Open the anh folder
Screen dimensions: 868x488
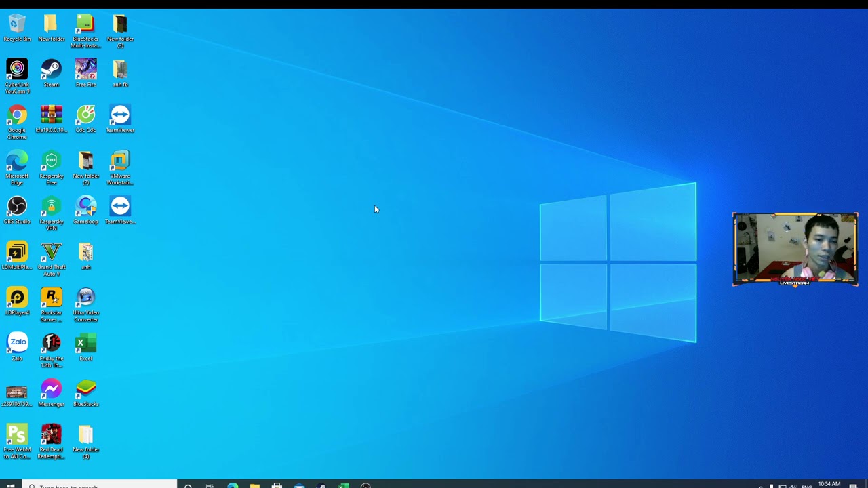[85, 256]
